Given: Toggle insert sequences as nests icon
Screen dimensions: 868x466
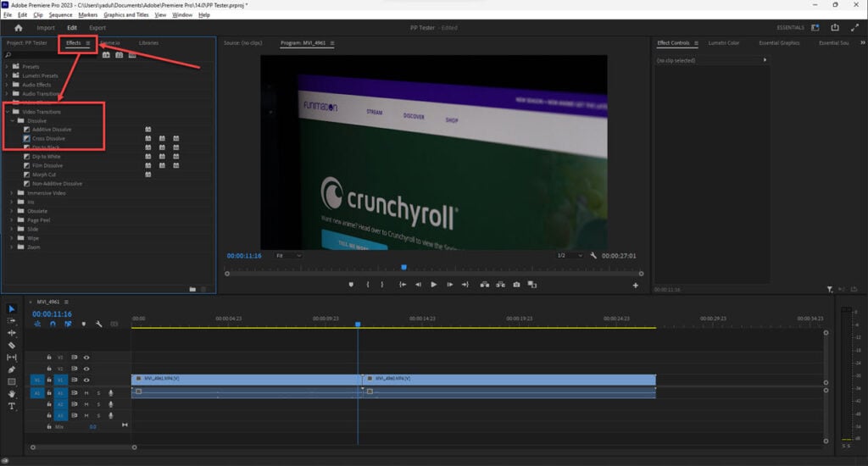Looking at the screenshot, I should pyautogui.click(x=37, y=325).
